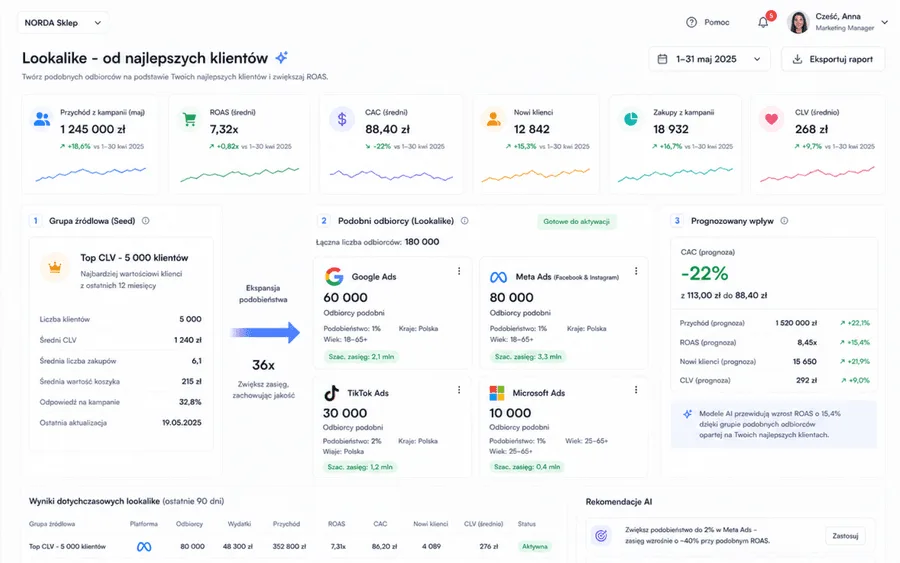Open Google Ads card three-dot menu
900x563 pixels.
[x=459, y=271]
